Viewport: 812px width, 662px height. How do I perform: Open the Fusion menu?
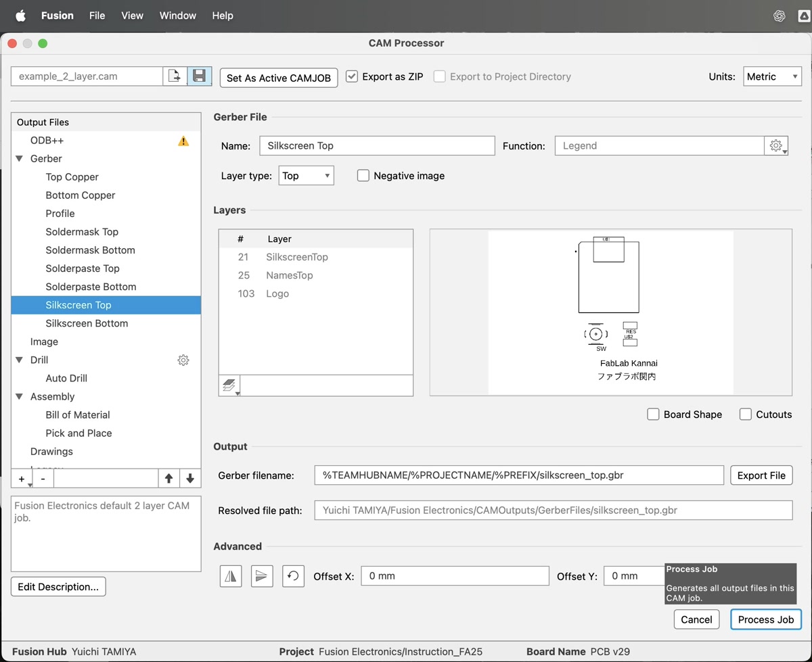click(58, 16)
